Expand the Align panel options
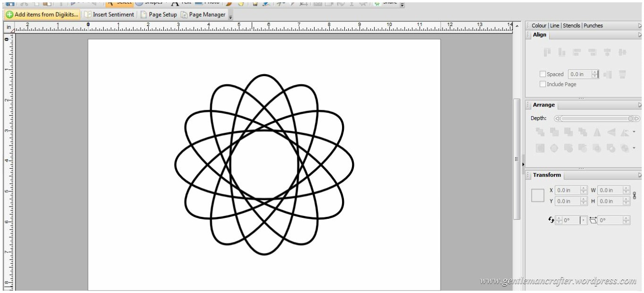Viewport: 644px width, 293px height. coord(640,35)
